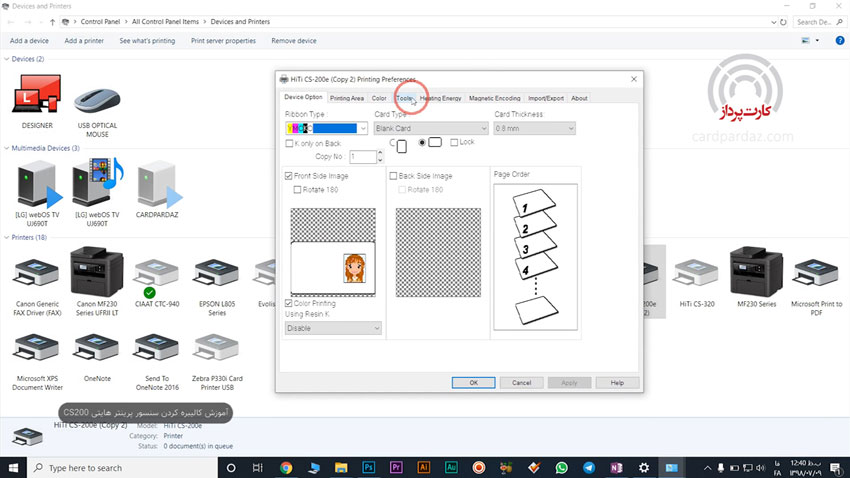Open Adobe Audition from the taskbar
The height and width of the screenshot is (478, 850).
tap(451, 468)
